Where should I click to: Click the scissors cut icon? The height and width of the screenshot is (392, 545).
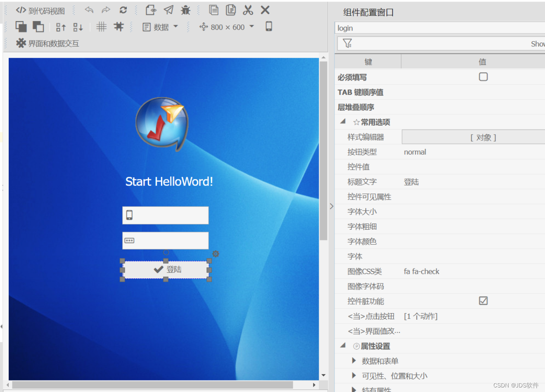pyautogui.click(x=248, y=10)
